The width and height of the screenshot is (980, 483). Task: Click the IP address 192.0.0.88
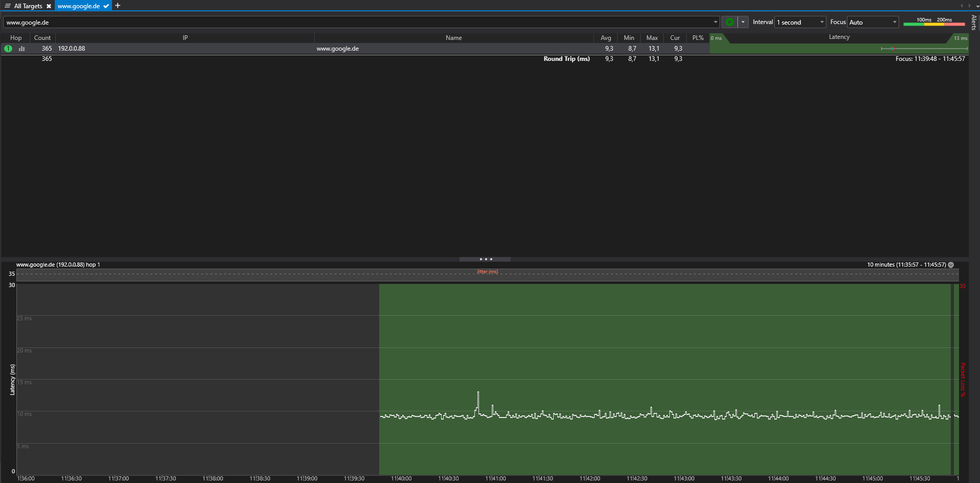tap(72, 49)
